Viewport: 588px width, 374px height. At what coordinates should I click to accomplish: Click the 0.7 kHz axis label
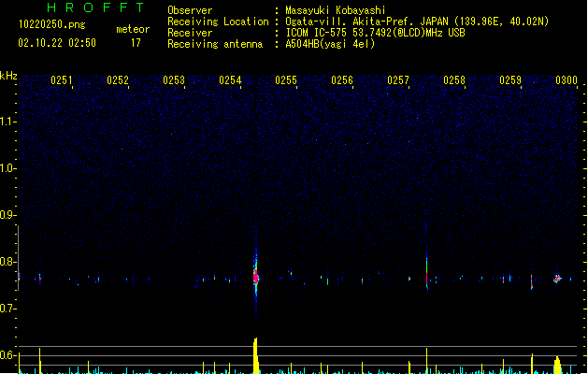point(7,309)
